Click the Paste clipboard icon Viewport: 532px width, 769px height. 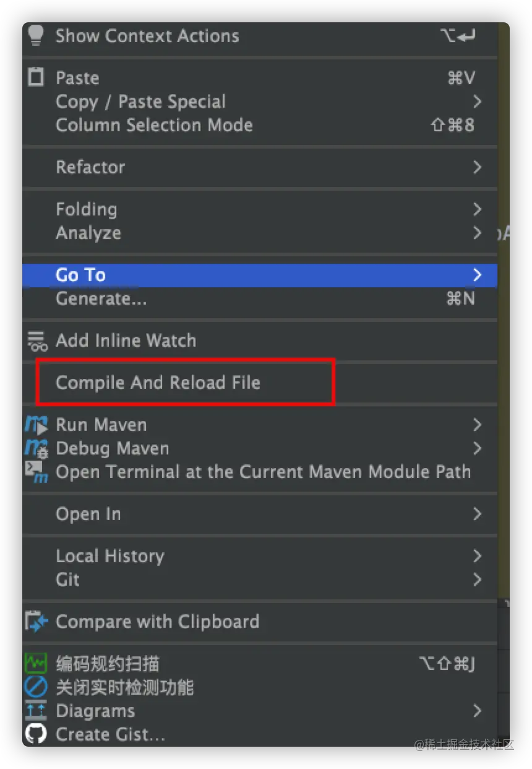(36, 77)
